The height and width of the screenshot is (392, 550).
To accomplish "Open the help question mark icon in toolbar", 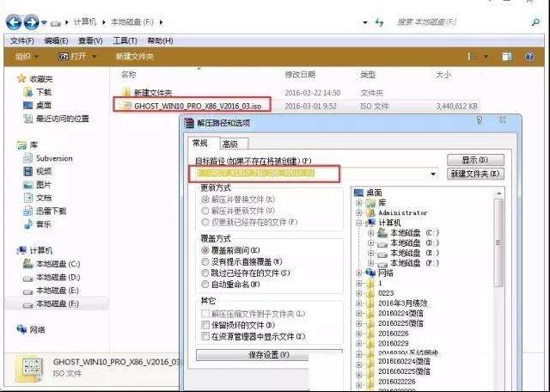I will [529, 57].
